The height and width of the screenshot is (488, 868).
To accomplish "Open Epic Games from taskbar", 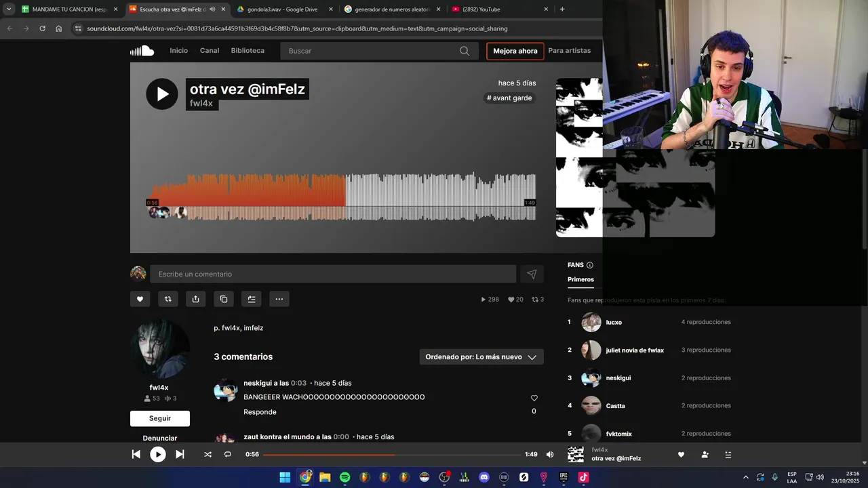I will pos(564,477).
